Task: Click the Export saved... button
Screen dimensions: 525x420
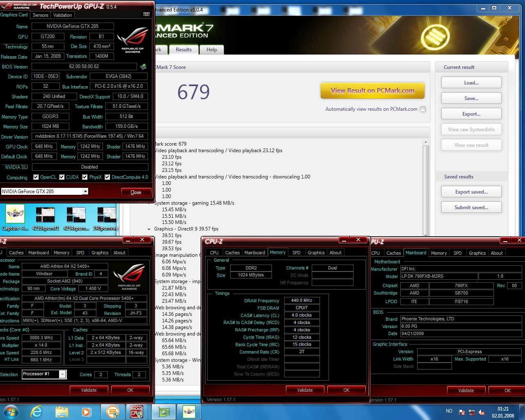Action: [x=471, y=192]
